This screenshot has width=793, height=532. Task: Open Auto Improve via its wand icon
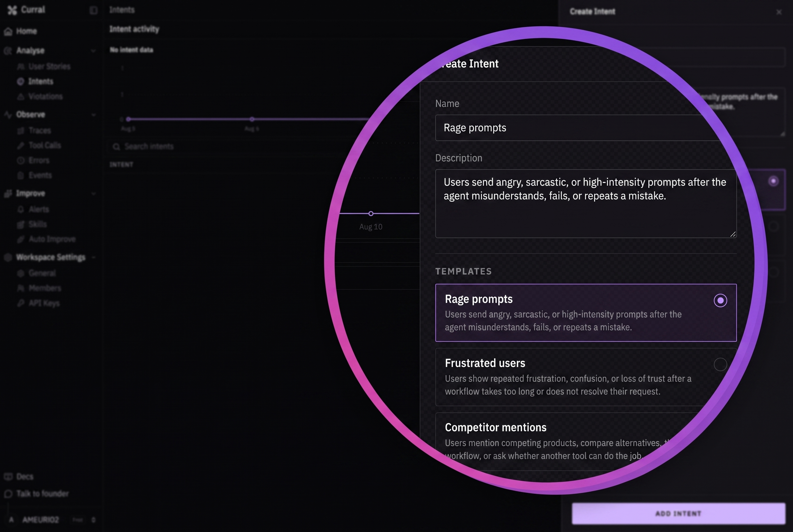click(x=21, y=239)
